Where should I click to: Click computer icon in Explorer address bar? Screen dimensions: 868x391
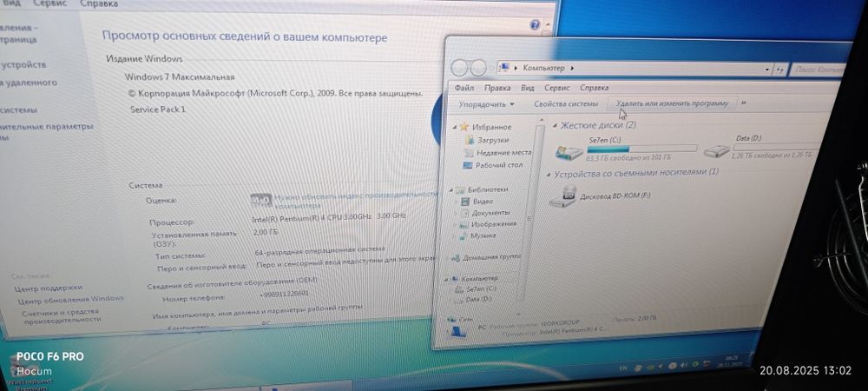[504, 68]
